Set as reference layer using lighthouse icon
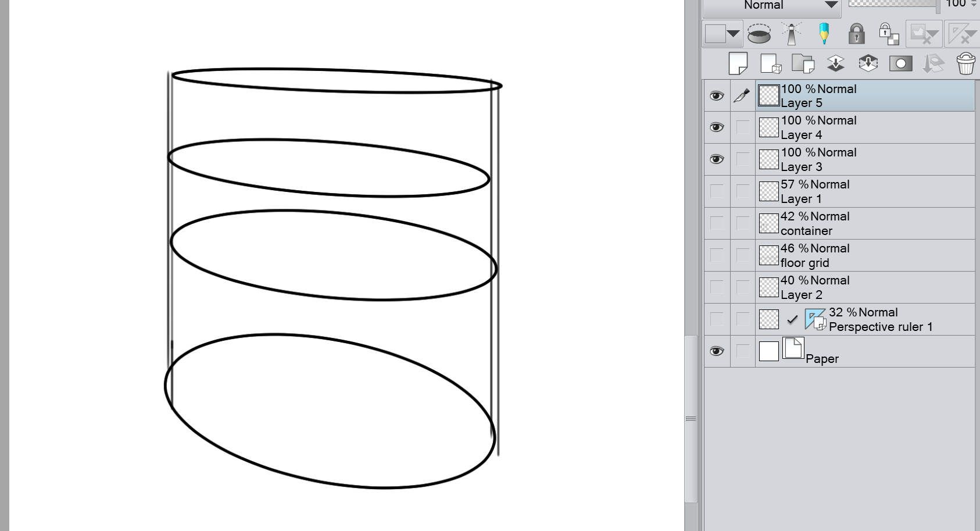This screenshot has width=980, height=531. pos(792,34)
